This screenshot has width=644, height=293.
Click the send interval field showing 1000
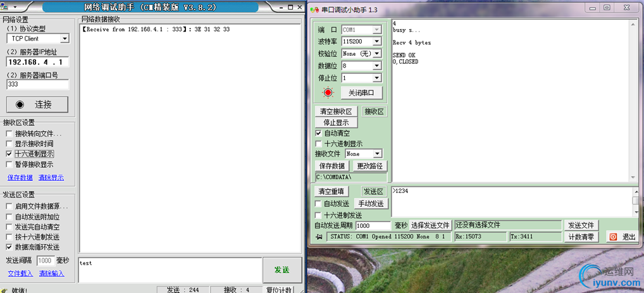click(45, 261)
